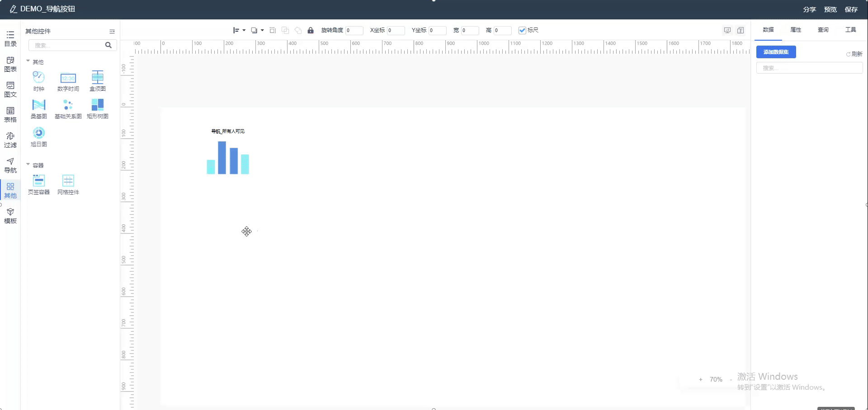Viewport: 868px width, 410px height.
Task: Click the dataset search box in 数据 panel
Action: [x=809, y=68]
